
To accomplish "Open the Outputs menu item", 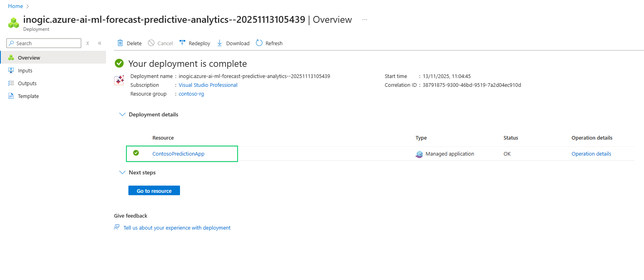I will pos(27,84).
